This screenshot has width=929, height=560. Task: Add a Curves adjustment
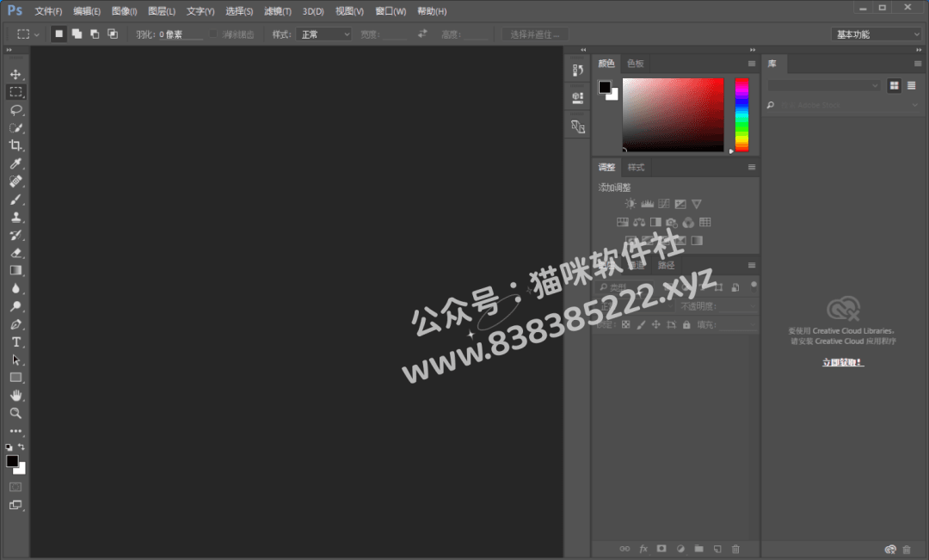(x=663, y=204)
